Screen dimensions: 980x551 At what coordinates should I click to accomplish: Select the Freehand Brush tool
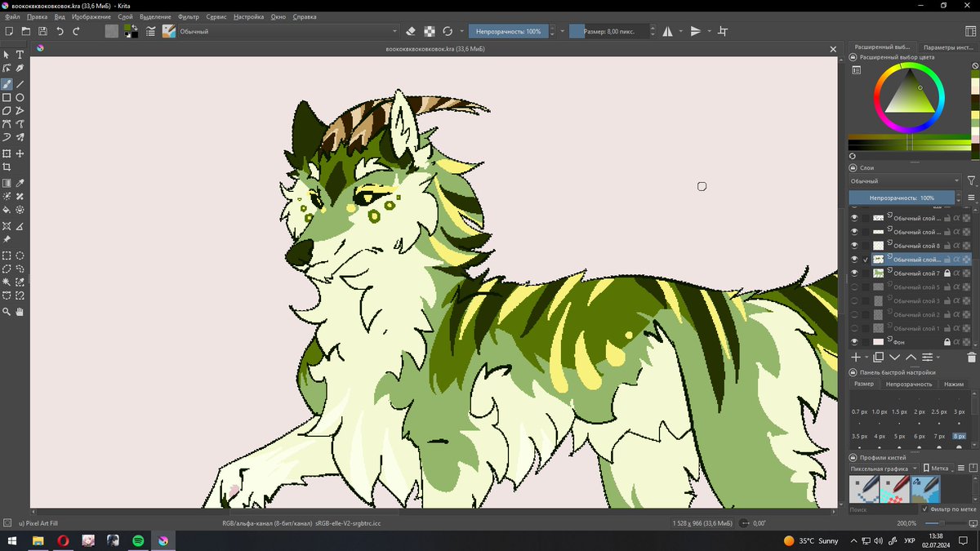7,84
